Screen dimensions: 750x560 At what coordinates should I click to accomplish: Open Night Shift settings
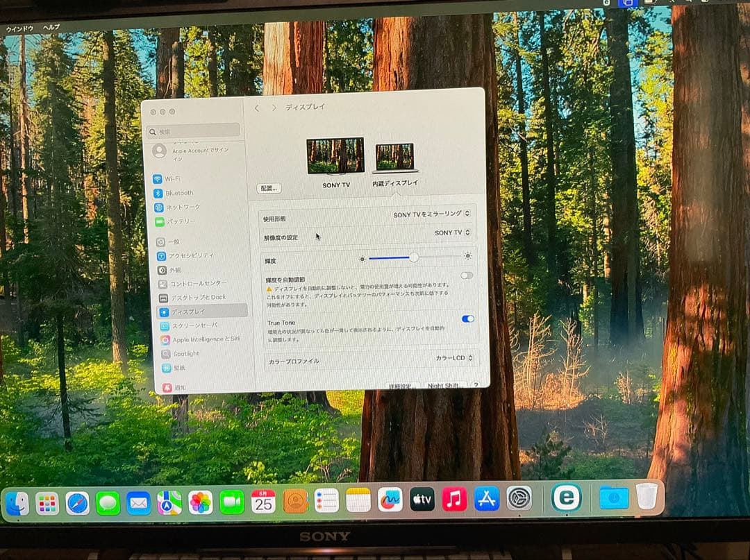(443, 384)
